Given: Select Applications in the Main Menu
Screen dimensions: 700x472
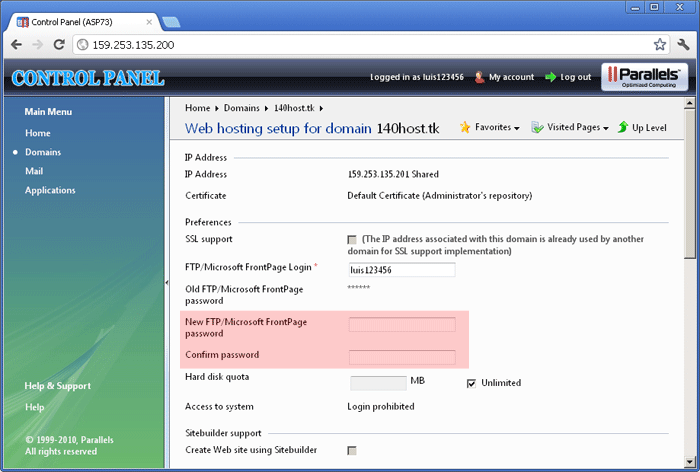Looking at the screenshot, I should [50, 190].
